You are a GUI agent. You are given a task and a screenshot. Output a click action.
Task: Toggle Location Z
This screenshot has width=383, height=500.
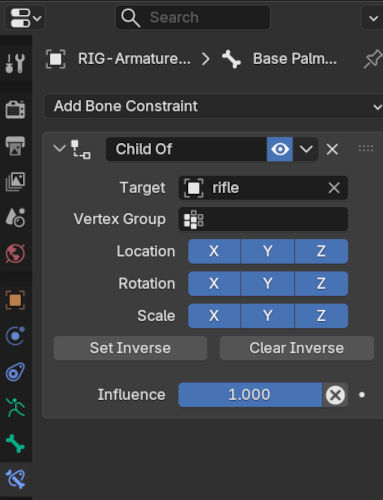pos(321,251)
